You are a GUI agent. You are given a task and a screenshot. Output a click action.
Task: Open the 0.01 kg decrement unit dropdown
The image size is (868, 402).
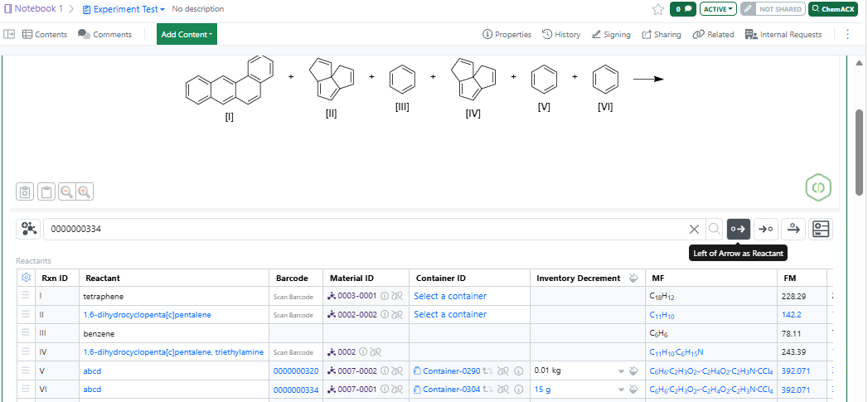(x=621, y=371)
